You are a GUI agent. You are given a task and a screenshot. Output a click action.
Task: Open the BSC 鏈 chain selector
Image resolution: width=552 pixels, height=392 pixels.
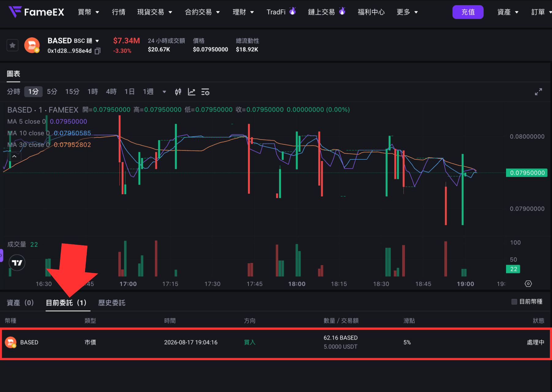click(x=86, y=41)
